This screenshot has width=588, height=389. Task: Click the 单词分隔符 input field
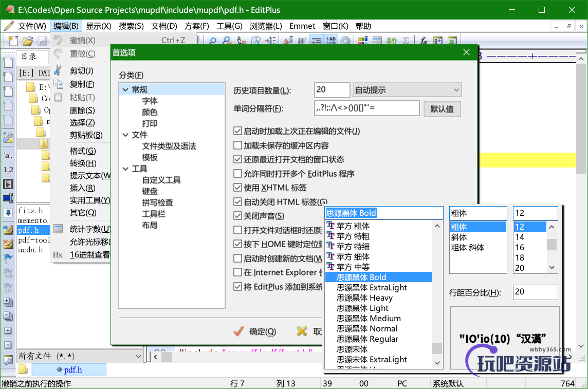366,108
